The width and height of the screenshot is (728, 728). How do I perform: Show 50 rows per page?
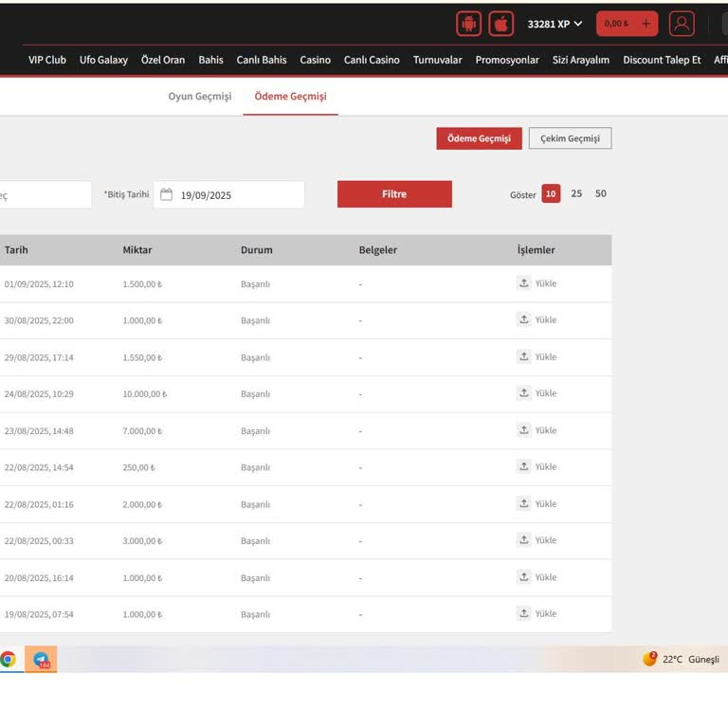pos(601,194)
